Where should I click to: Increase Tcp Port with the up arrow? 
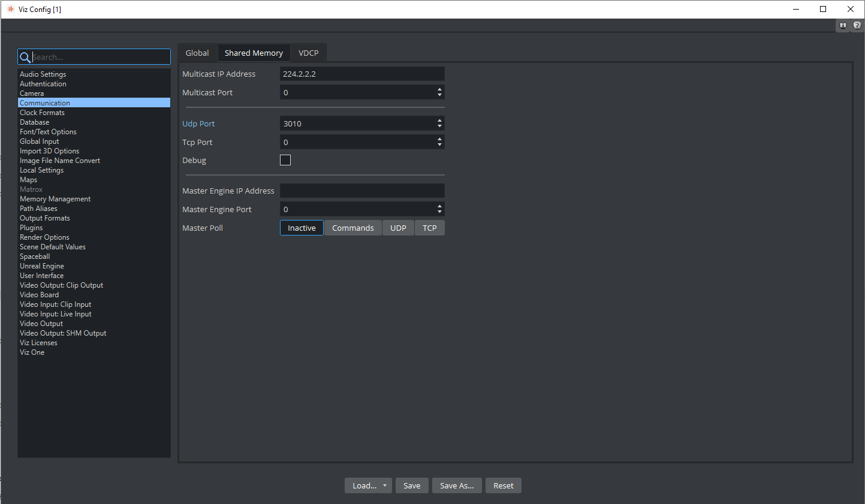point(440,139)
